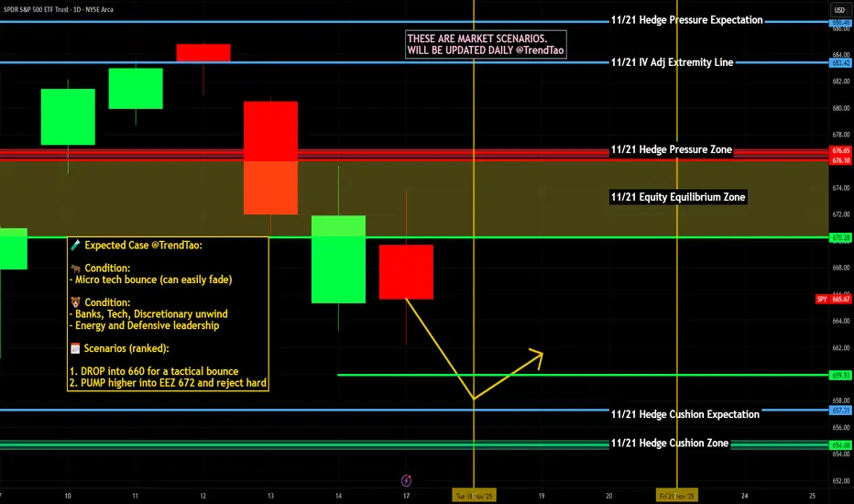Click the 652.00 price axis value

[841, 480]
